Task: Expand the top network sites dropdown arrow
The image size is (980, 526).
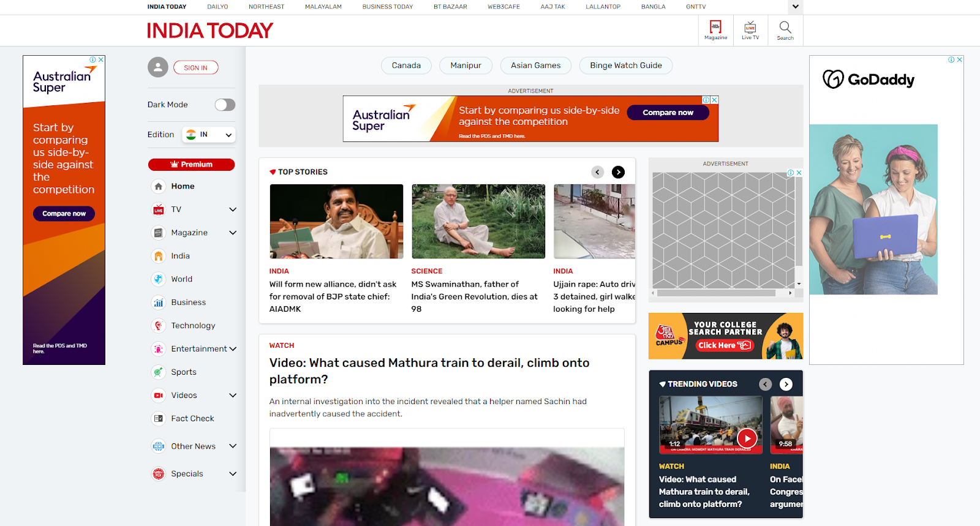Action: tap(796, 7)
